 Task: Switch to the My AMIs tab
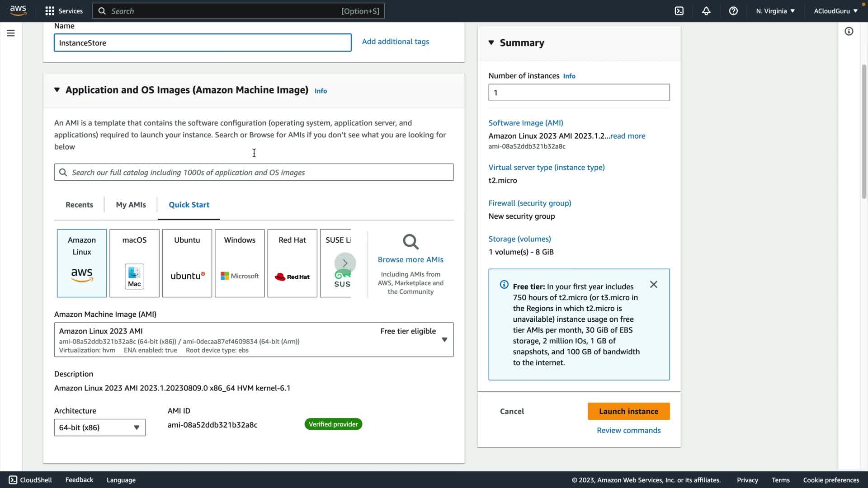(x=131, y=205)
